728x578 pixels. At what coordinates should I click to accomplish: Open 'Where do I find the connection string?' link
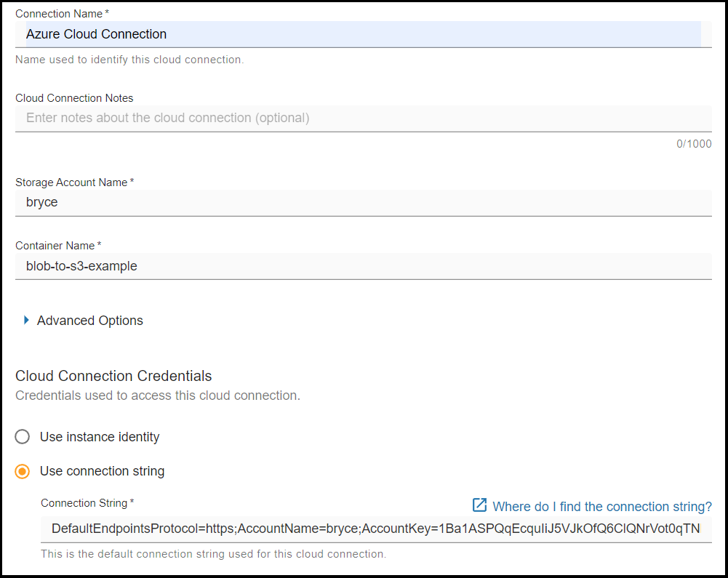601,507
